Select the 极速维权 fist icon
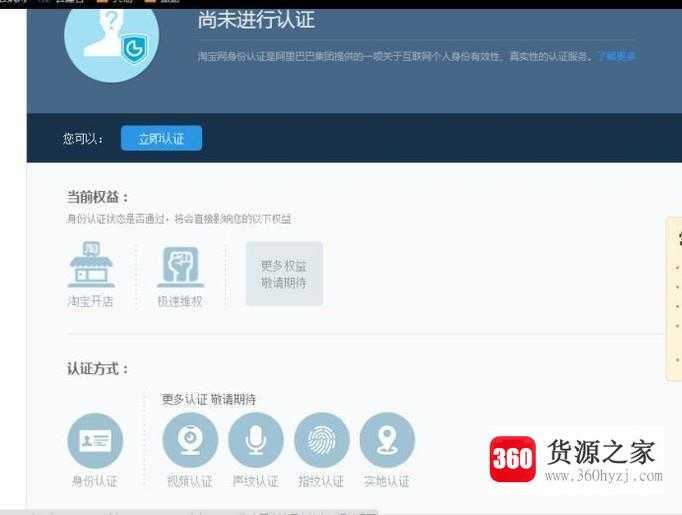This screenshot has height=515, width=682. point(181,266)
